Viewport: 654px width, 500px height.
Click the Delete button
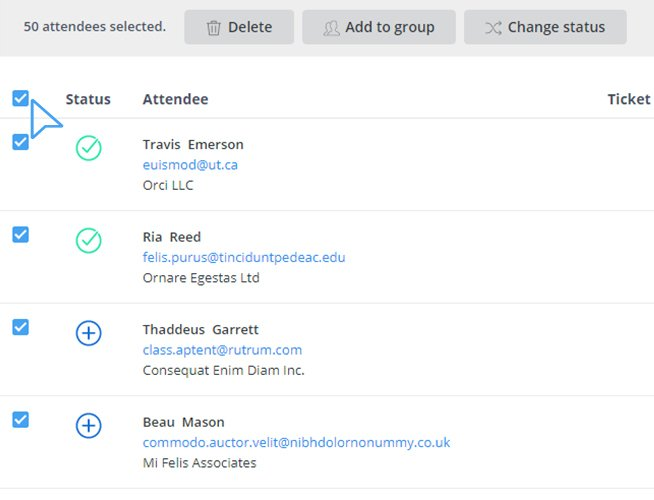tap(239, 27)
